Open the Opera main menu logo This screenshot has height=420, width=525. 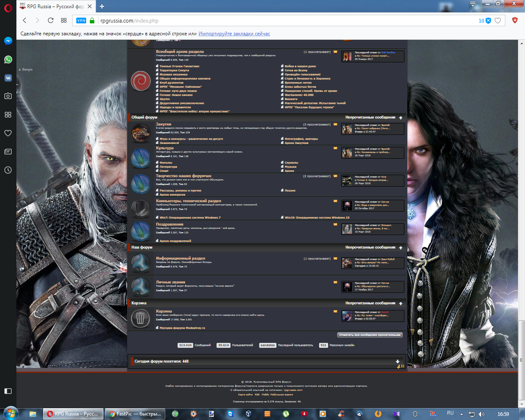(8, 8)
